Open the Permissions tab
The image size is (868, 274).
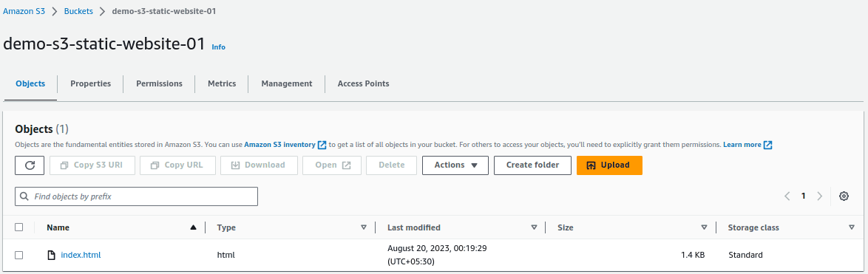pyautogui.click(x=160, y=83)
